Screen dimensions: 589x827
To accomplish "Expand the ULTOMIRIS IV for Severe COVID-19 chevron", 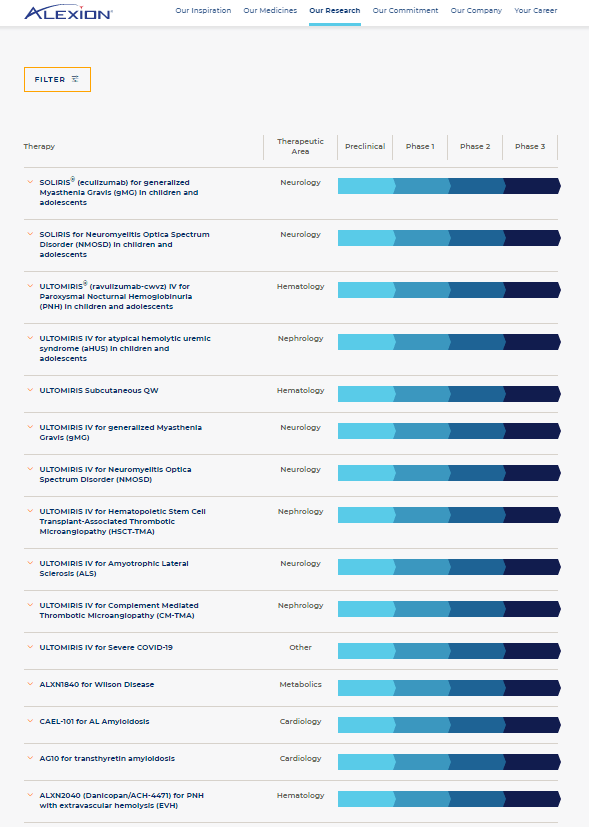I will click(29, 647).
